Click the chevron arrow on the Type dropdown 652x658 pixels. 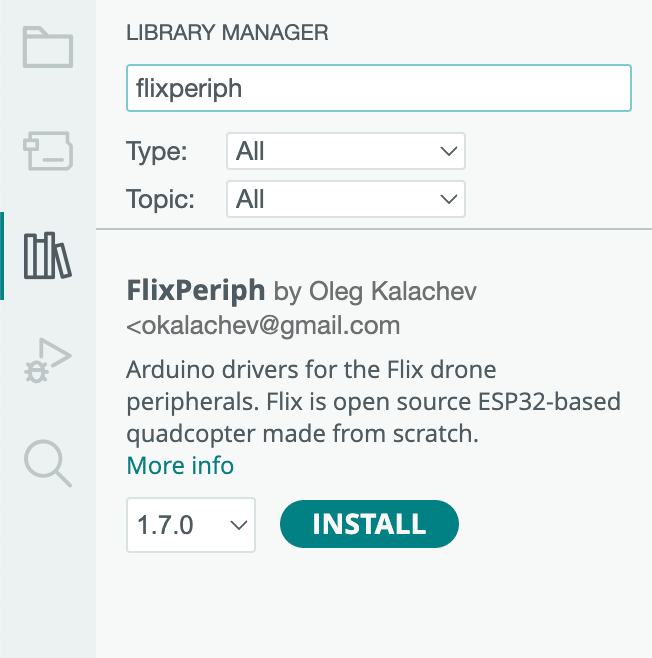(x=447, y=151)
